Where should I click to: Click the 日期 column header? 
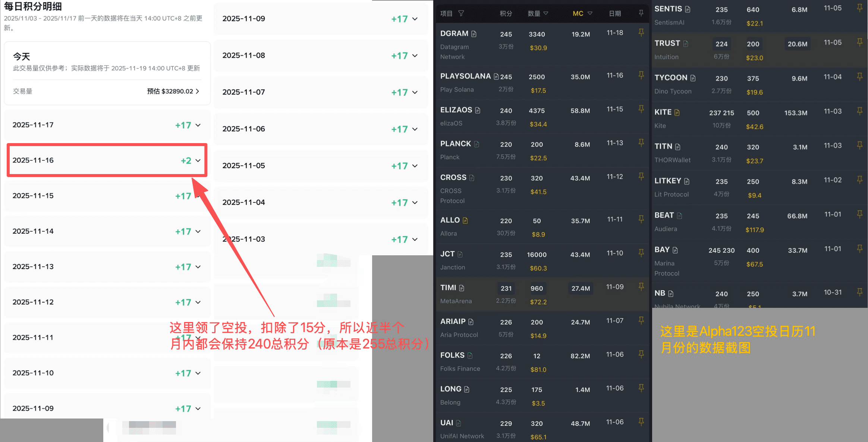614,13
